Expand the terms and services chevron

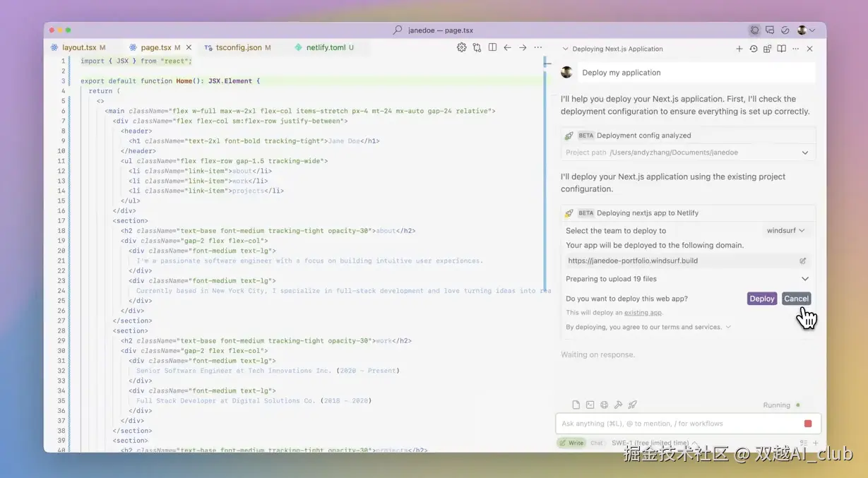coord(728,327)
